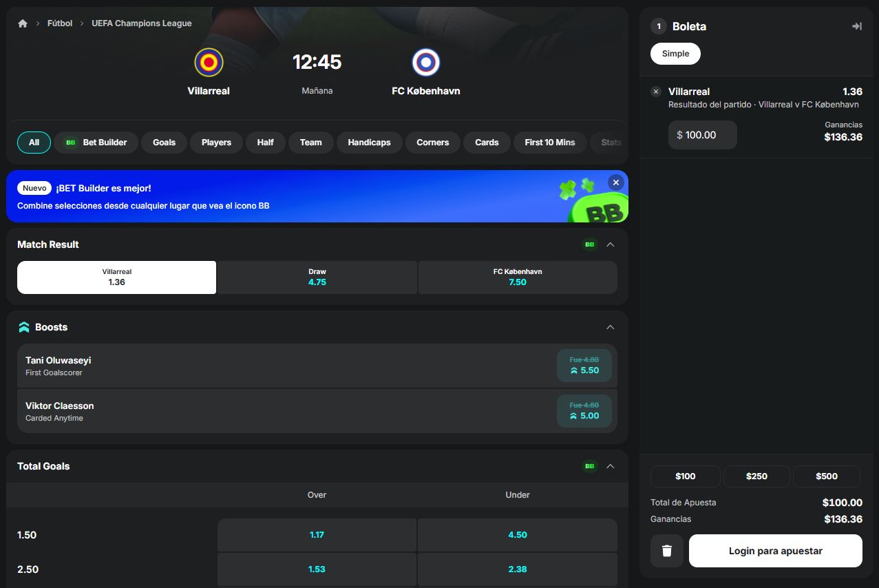The width and height of the screenshot is (879, 588).
Task: Open the Players market tab
Action: click(215, 143)
